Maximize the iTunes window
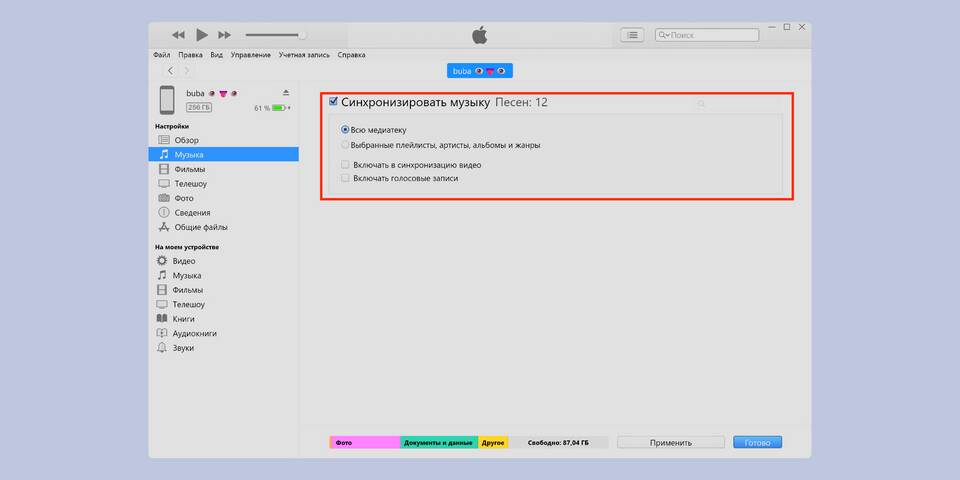960x480 pixels. tap(787, 27)
